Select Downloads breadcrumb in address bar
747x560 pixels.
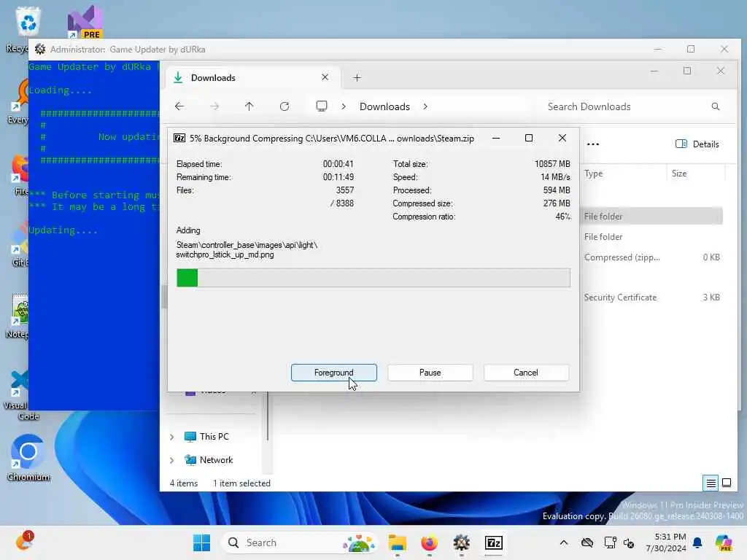point(384,106)
